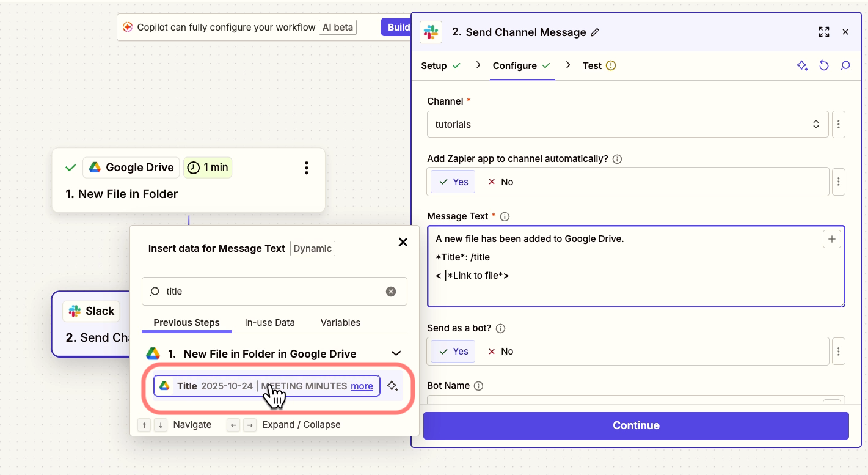Open options menu next to Send as a bot field
868x475 pixels.
coord(839,351)
